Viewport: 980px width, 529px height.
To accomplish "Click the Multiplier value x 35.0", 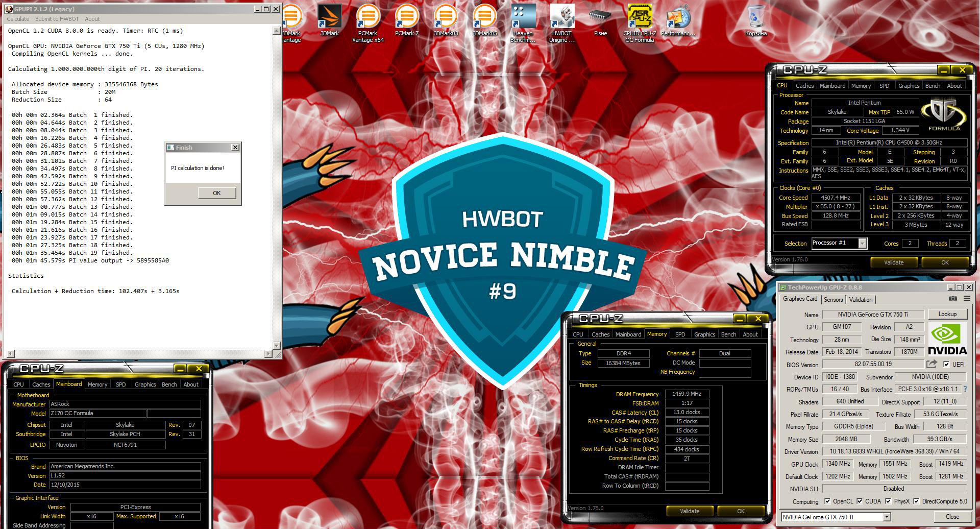I will (x=836, y=207).
